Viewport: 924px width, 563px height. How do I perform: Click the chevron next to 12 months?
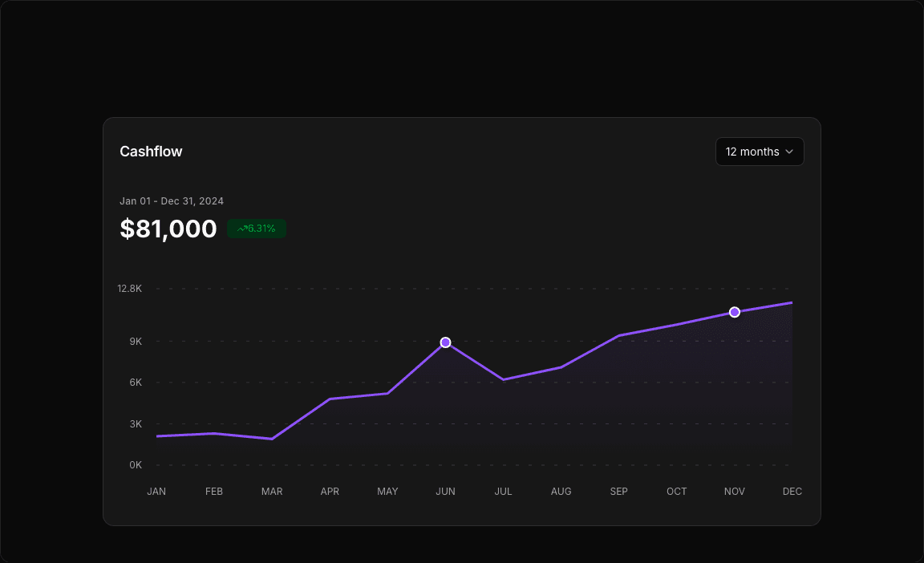789,152
